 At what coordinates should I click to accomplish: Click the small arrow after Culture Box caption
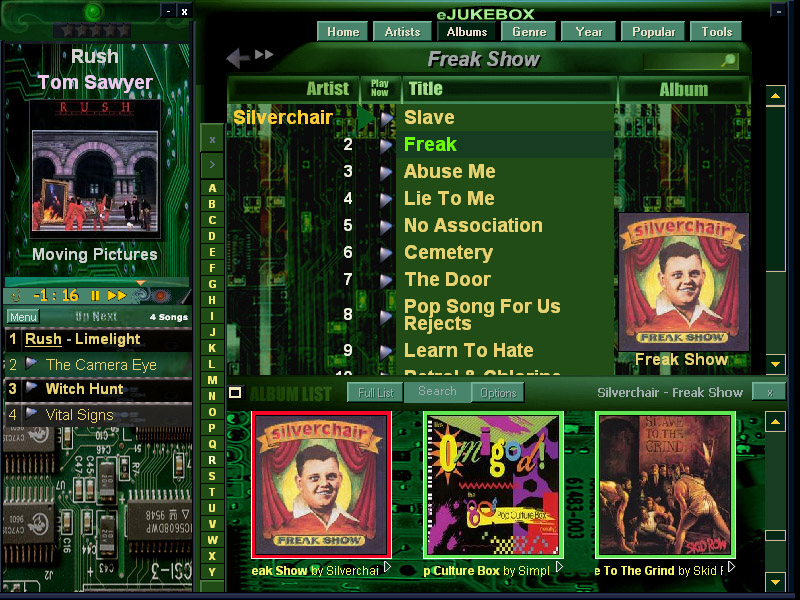(560, 566)
